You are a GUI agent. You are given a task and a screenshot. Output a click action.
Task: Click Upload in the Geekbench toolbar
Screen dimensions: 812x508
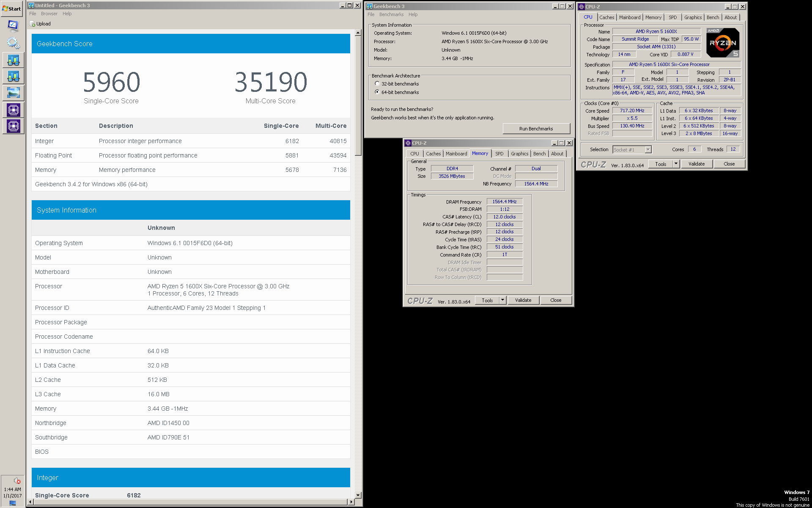tap(44, 24)
